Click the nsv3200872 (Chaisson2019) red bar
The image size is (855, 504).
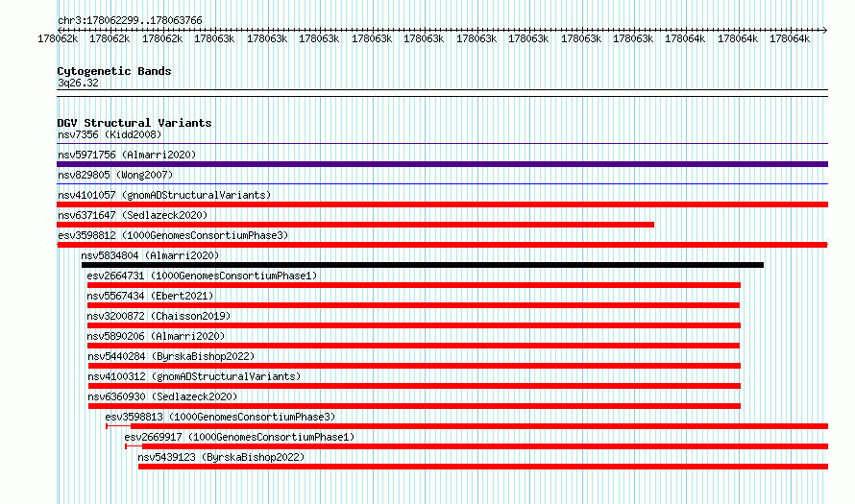414,325
